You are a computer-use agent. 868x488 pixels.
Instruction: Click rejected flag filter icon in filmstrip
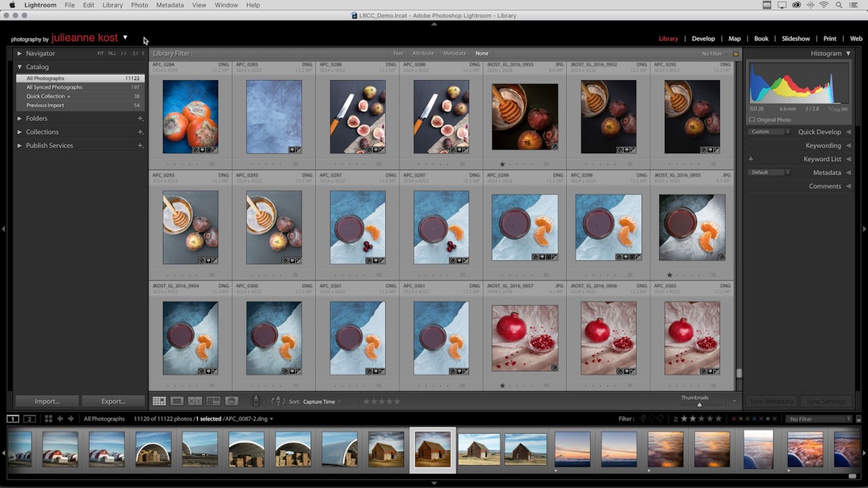(x=662, y=419)
